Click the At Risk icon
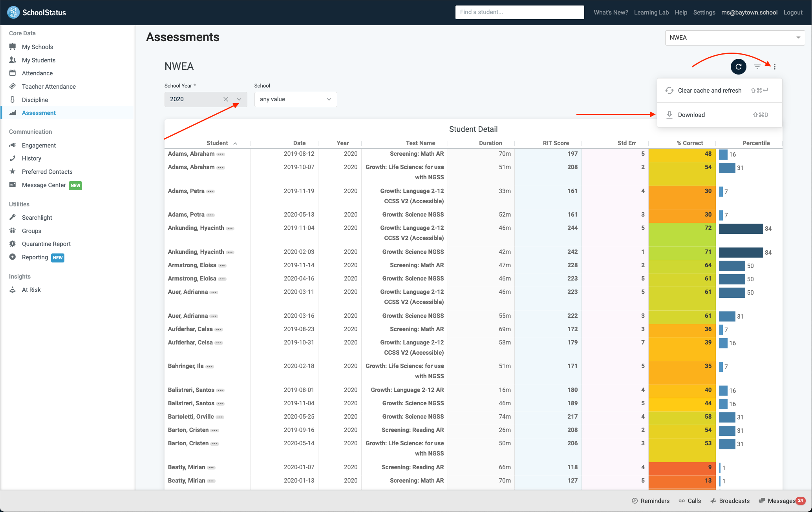 tap(13, 290)
